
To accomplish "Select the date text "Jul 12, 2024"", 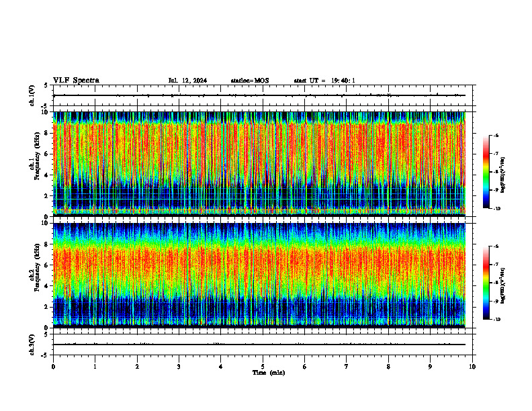I will click(x=187, y=81).
